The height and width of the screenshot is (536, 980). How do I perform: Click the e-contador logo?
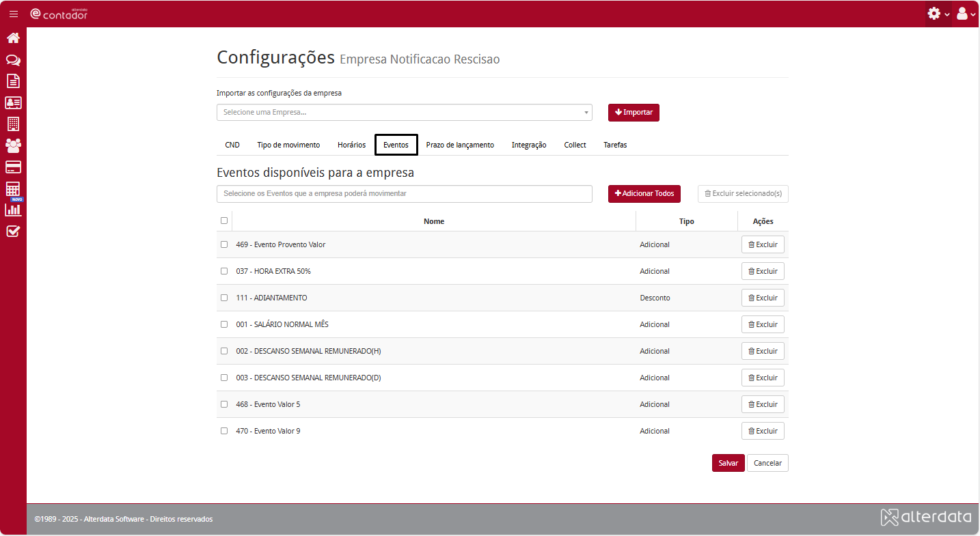coord(59,14)
